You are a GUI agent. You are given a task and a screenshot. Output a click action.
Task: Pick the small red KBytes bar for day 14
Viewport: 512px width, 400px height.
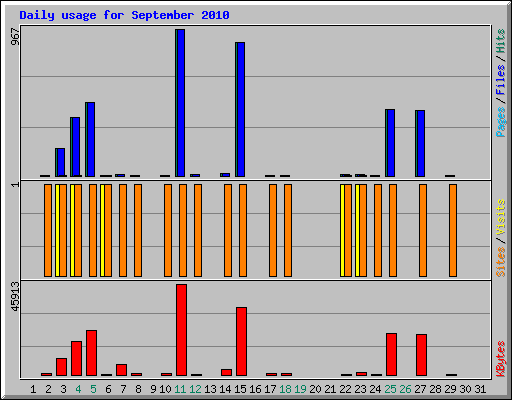click(227, 372)
